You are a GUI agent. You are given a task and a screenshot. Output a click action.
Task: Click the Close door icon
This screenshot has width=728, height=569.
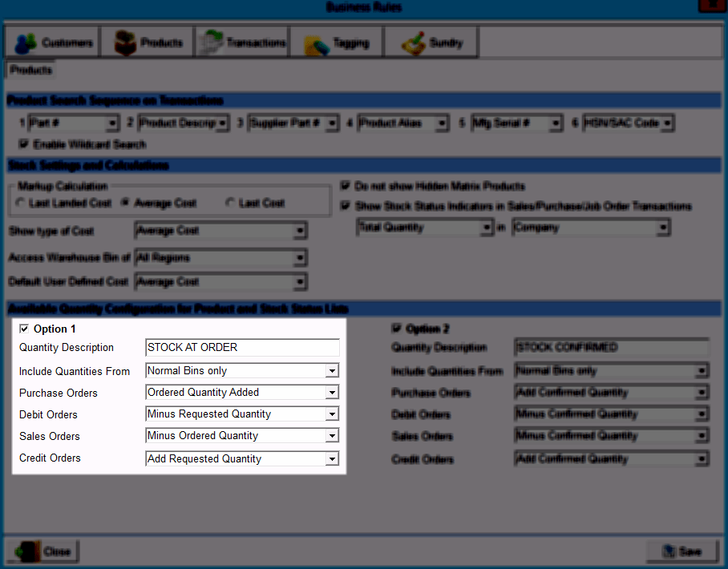coord(27,551)
